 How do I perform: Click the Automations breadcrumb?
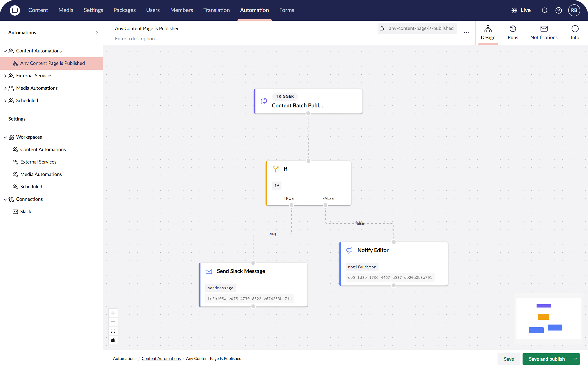125,359
